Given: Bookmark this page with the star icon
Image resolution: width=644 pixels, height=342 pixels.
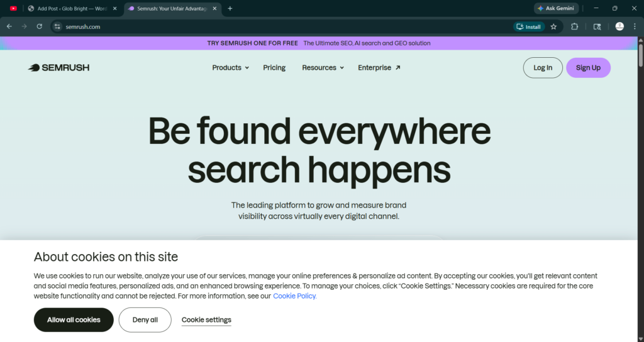Looking at the screenshot, I should pos(553,26).
